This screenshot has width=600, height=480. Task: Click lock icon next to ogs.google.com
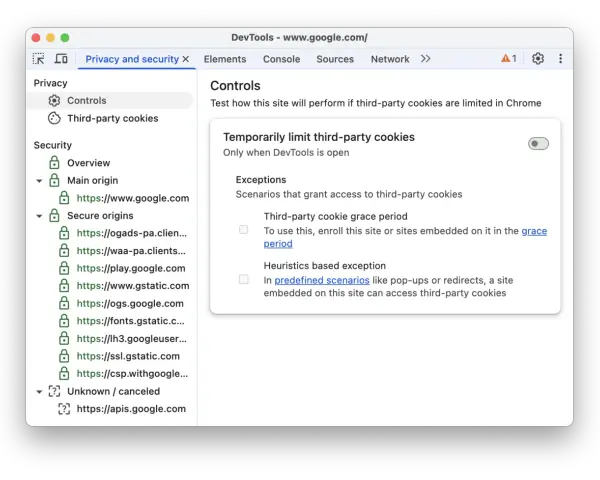pos(64,304)
